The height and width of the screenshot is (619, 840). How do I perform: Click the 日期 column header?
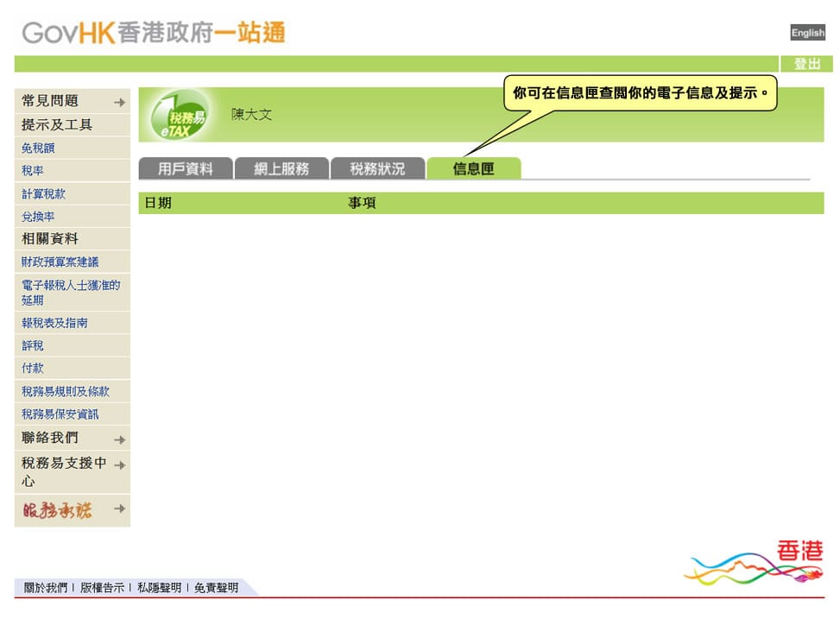click(x=158, y=203)
